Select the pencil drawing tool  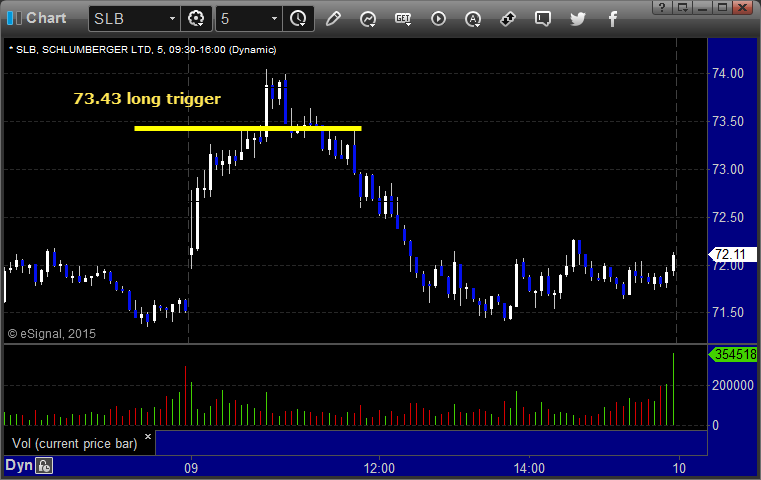coord(333,19)
